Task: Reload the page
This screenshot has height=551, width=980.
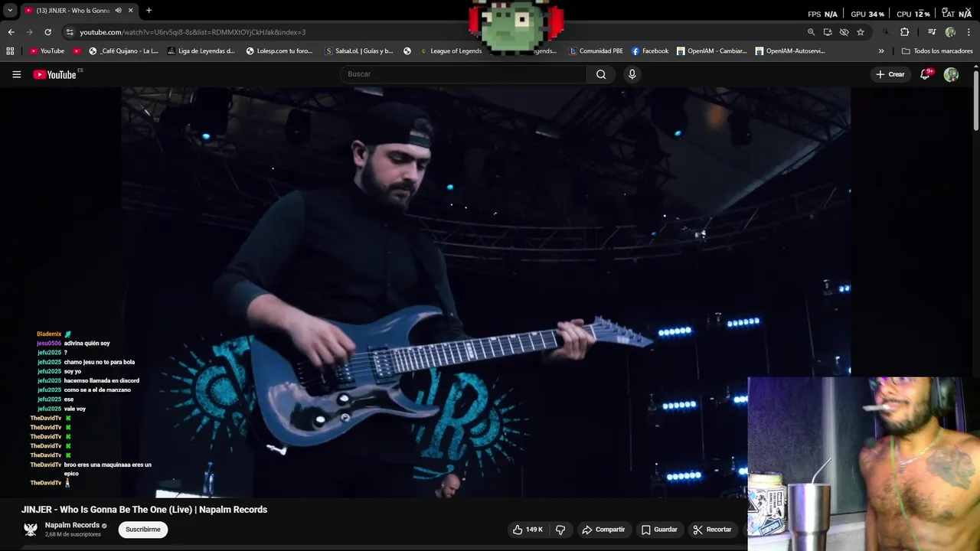Action: [47, 32]
